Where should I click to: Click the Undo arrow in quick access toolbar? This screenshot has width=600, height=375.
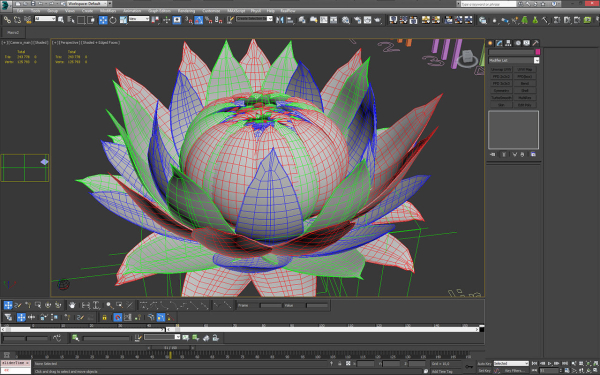(x=40, y=3)
